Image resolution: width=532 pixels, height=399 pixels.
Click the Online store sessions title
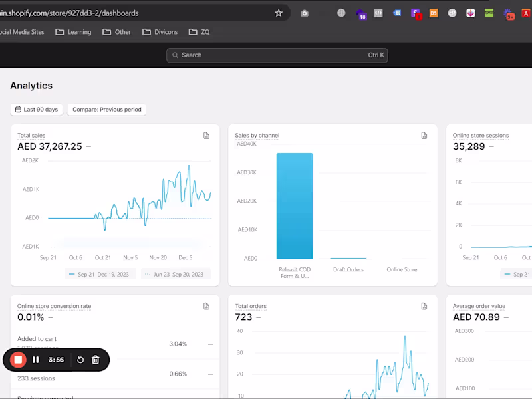click(x=480, y=136)
